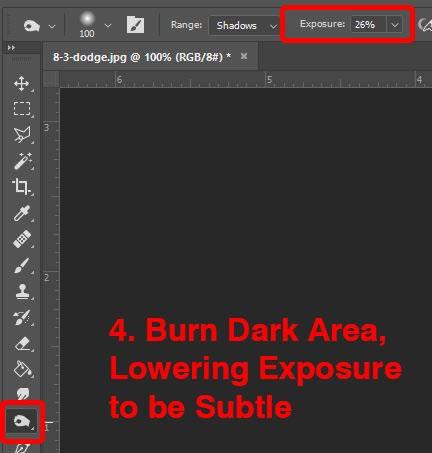This screenshot has height=453, width=432.
Task: Select the Clone Stamp tool
Action: (x=22, y=291)
